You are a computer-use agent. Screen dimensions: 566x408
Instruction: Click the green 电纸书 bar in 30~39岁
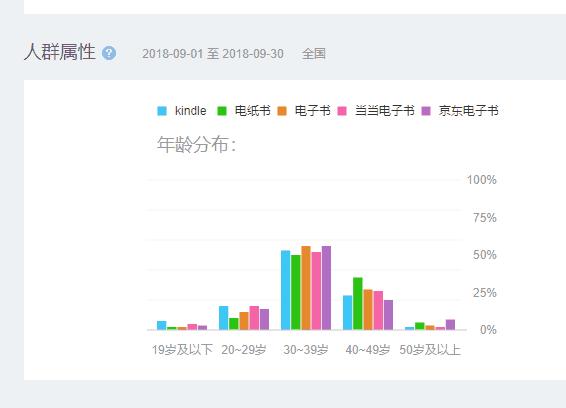coord(296,292)
